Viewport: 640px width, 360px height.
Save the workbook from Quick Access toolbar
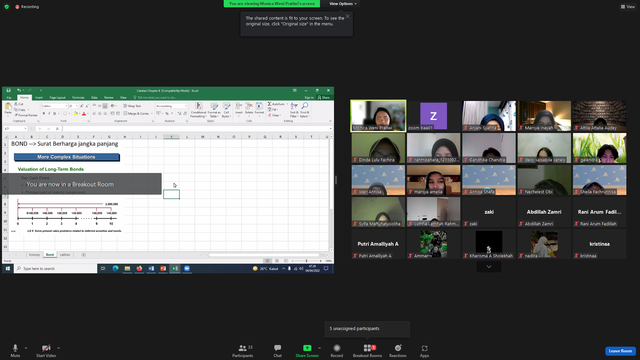(8, 90)
